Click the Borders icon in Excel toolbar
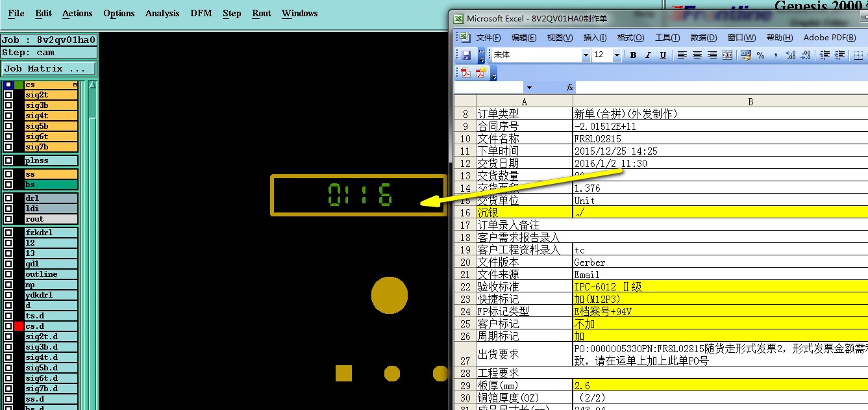 click(x=858, y=55)
